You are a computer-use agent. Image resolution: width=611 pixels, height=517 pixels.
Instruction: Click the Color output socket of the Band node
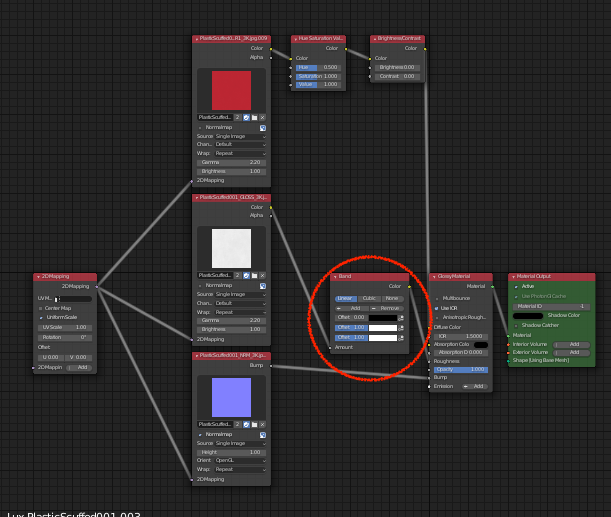(x=410, y=287)
